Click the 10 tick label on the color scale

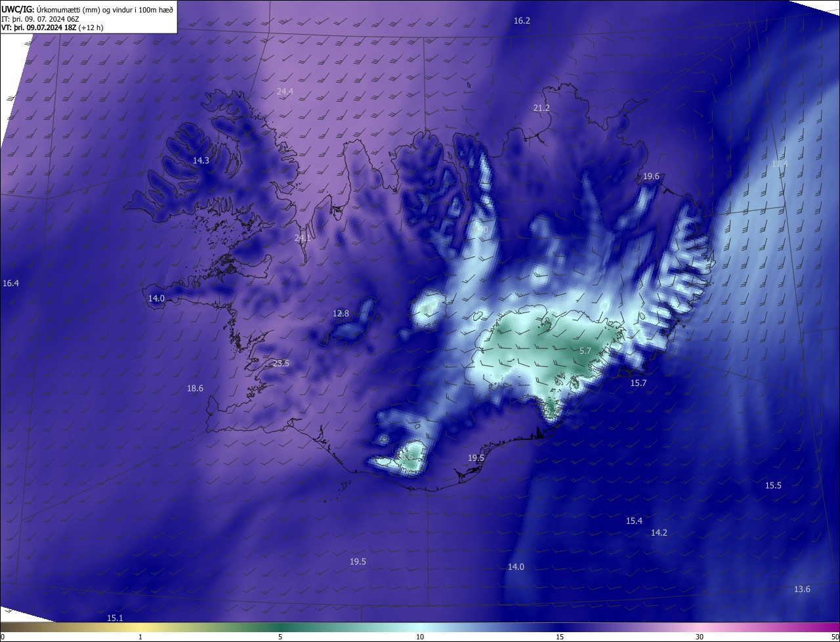click(x=420, y=637)
